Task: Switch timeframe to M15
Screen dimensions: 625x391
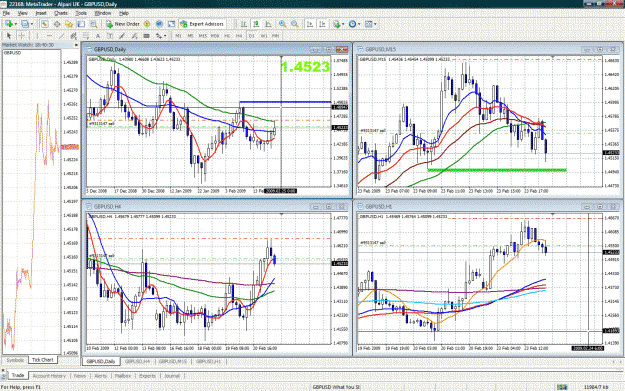Action: pos(203,36)
